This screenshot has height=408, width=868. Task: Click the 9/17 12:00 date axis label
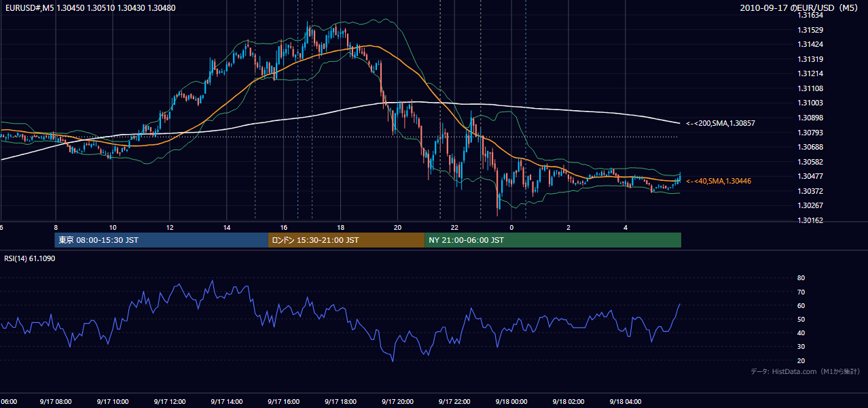click(x=168, y=401)
